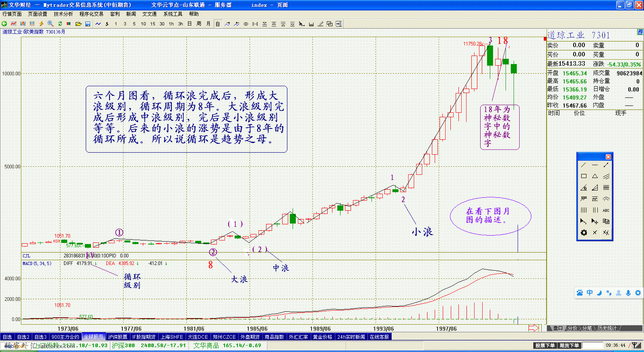Switch to the 24h实时新闻 tab
The image size is (644, 352).
tap(351, 337)
